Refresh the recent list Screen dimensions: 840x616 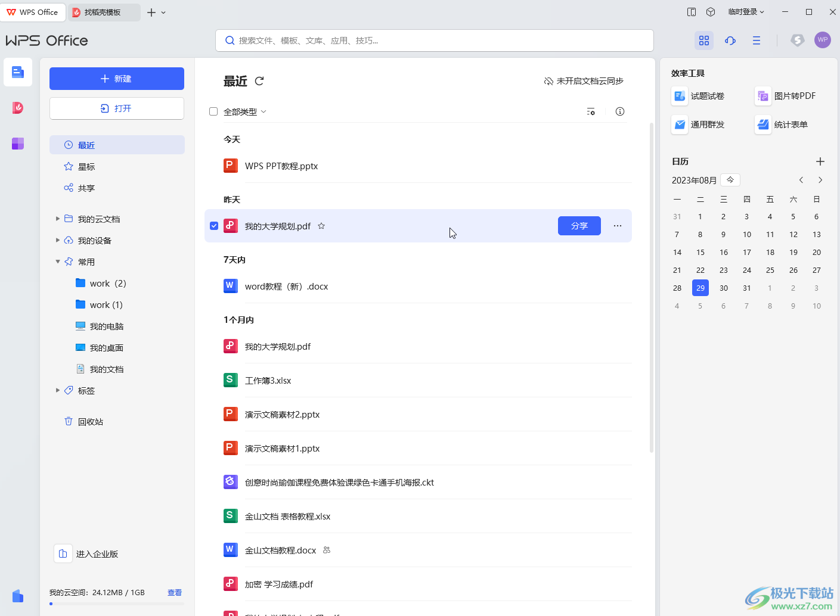[x=259, y=81]
